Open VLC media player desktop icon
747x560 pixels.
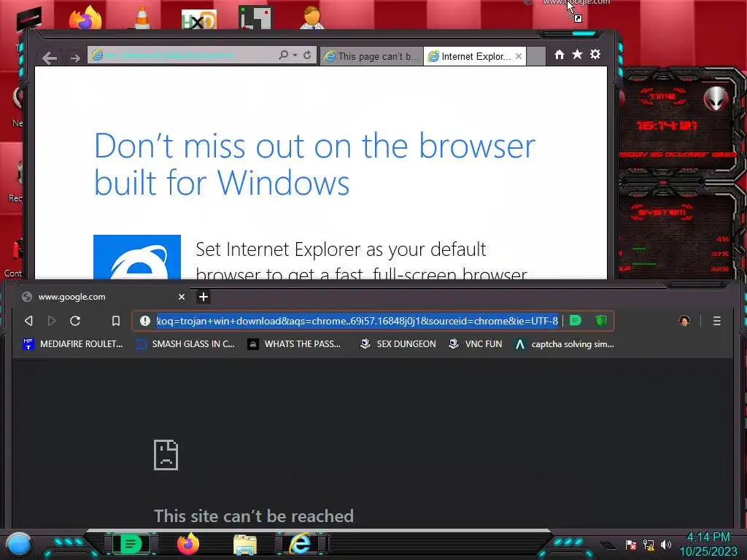pos(142,17)
